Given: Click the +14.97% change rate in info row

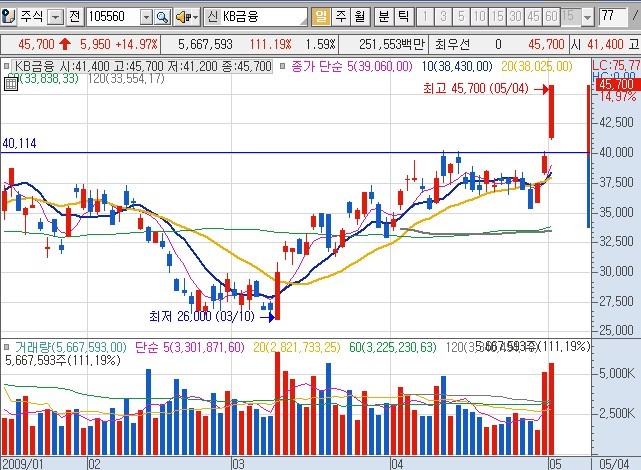Looking at the screenshot, I should 137,44.
